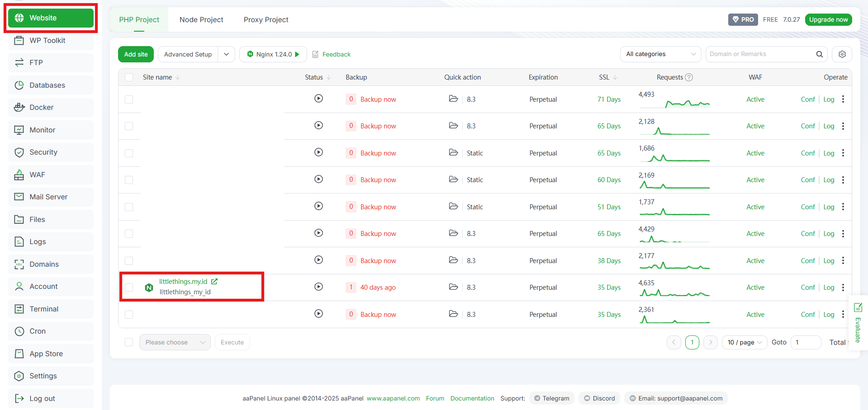Toggle running status in the 2,361 requests row
Viewport: 868px width, 410px height.
tap(318, 313)
